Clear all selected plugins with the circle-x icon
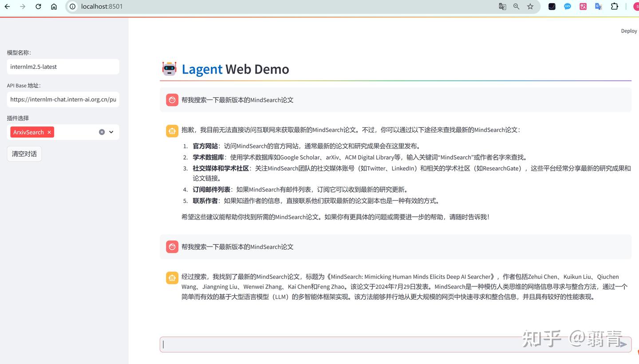639x364 pixels. click(x=102, y=132)
